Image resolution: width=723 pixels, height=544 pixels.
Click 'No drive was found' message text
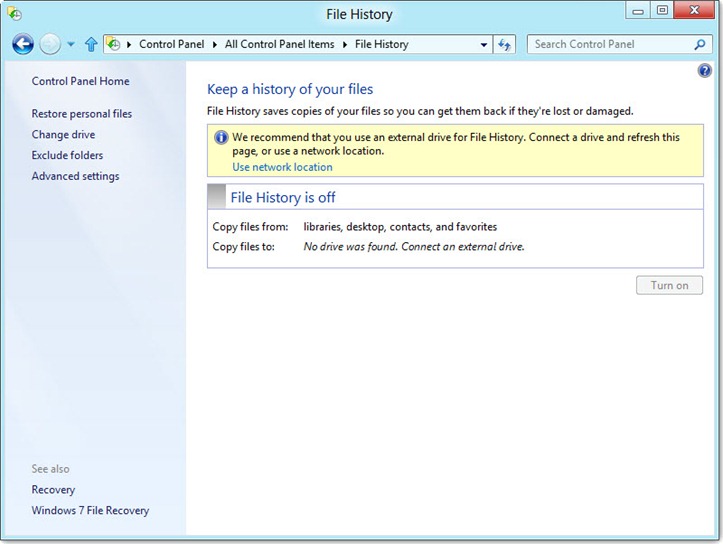pos(414,247)
